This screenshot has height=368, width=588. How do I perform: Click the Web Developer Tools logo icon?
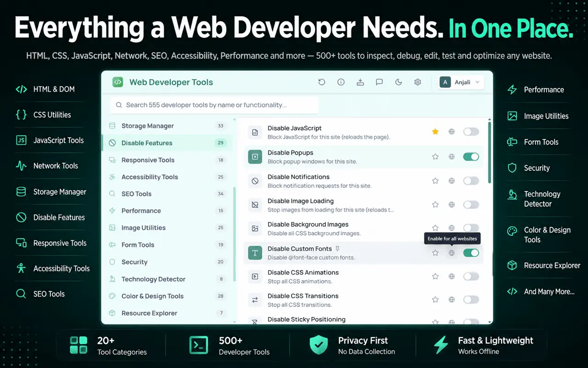pyautogui.click(x=118, y=82)
